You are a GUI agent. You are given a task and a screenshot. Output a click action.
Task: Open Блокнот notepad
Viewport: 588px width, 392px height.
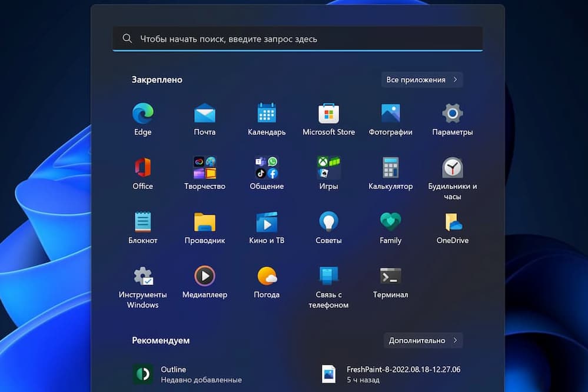tap(143, 228)
